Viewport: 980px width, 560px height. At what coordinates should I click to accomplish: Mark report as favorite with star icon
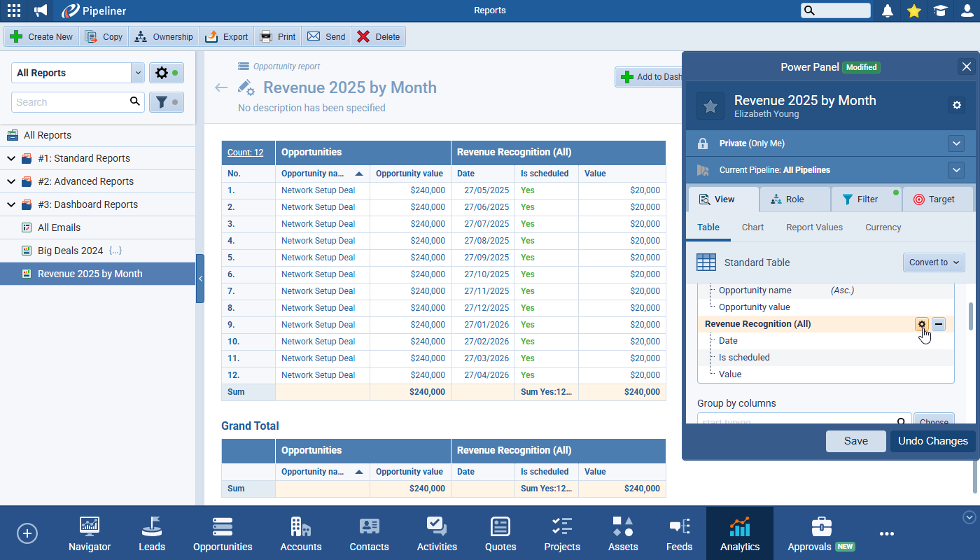pos(710,106)
